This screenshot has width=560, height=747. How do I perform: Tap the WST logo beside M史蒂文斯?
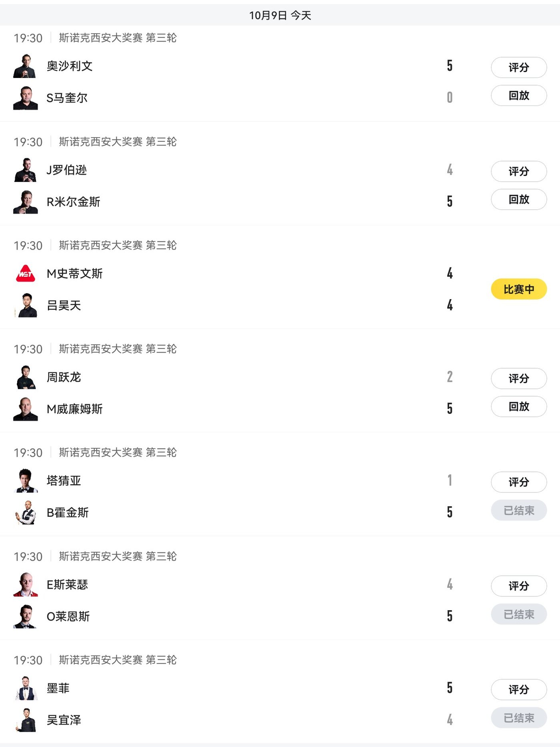(26, 274)
